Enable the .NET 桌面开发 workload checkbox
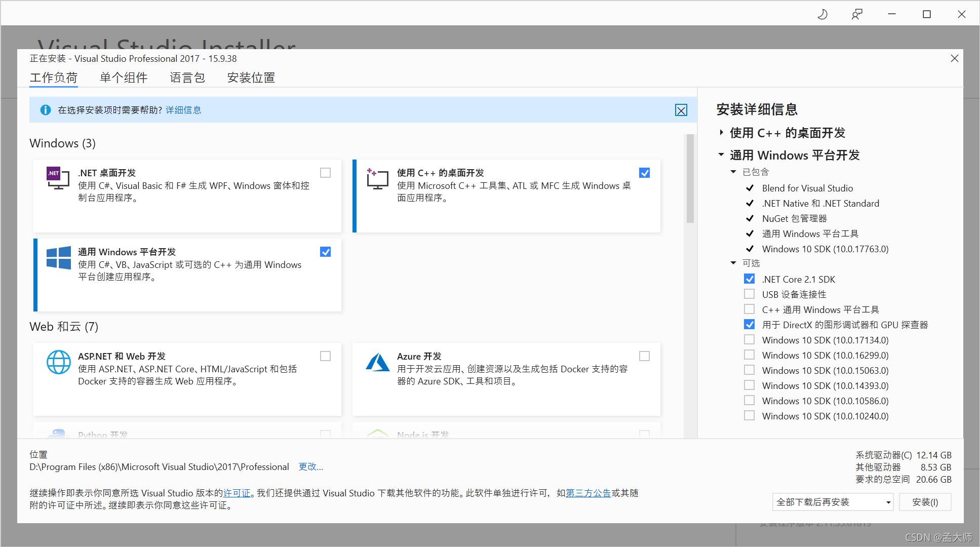Screen dimensions: 980x547 326,173
